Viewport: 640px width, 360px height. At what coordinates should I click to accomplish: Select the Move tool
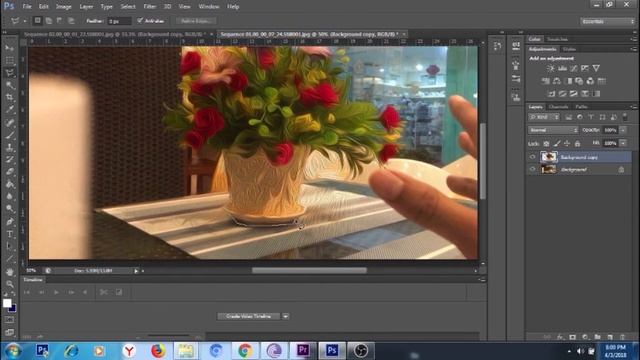click(10, 48)
